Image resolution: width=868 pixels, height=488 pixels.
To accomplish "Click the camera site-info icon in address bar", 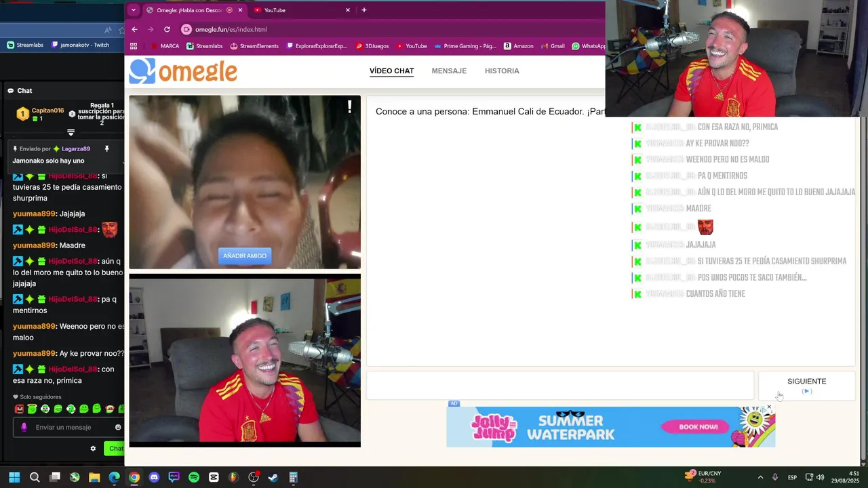I will tap(186, 29).
